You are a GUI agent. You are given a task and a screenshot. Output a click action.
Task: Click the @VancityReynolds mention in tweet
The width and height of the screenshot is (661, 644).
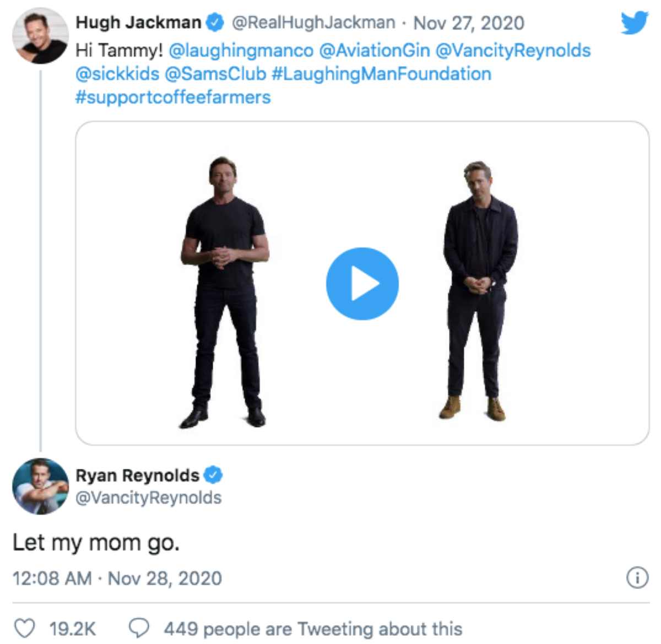(513, 51)
